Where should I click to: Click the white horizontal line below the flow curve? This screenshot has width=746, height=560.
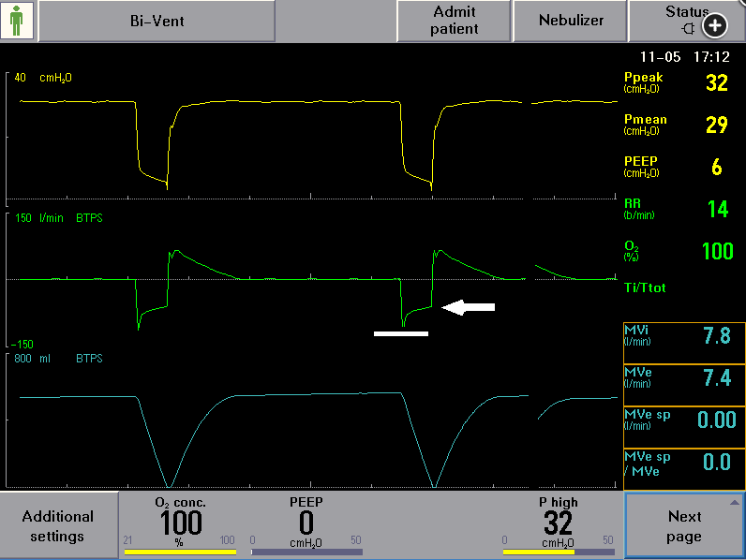click(x=400, y=332)
